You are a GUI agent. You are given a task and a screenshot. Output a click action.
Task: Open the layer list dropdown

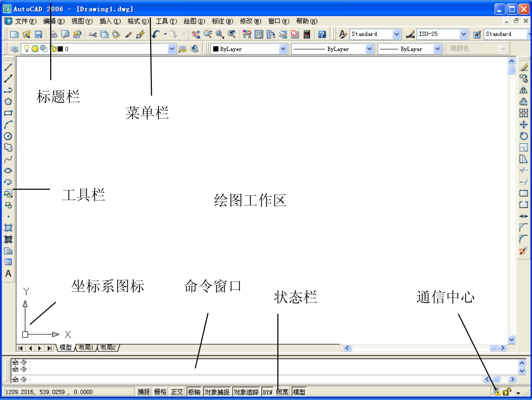(x=172, y=49)
